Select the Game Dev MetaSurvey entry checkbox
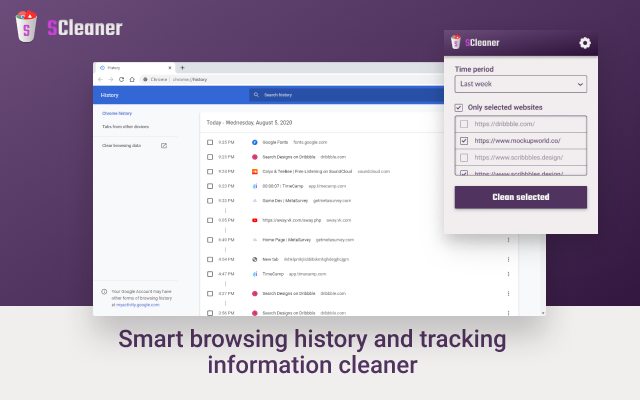 [210, 201]
